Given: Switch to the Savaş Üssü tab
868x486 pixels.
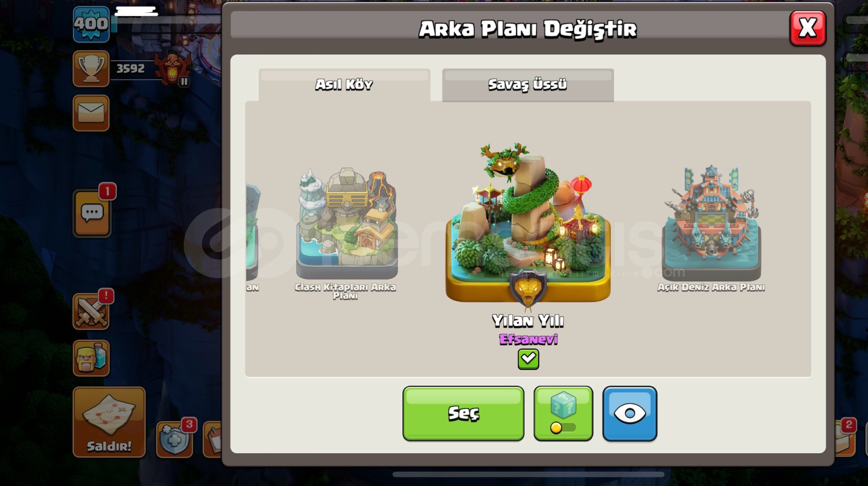Looking at the screenshot, I should pyautogui.click(x=528, y=85).
